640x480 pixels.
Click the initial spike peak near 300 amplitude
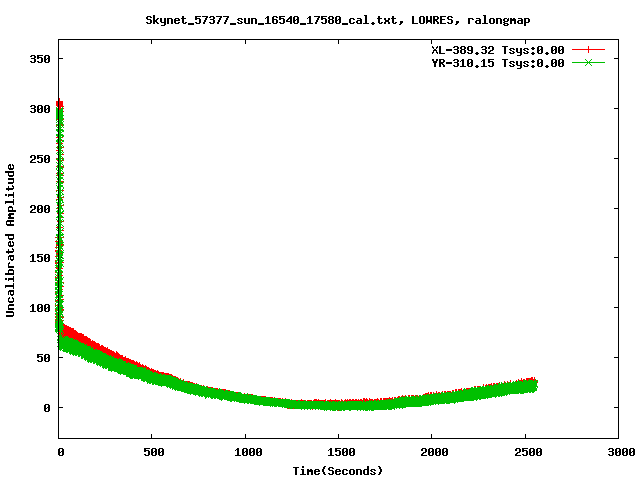click(x=60, y=104)
